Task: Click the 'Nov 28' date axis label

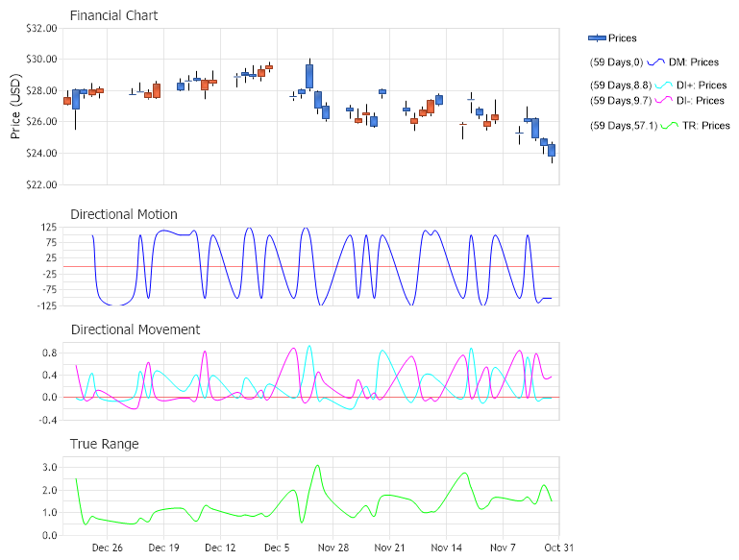Action: tap(333, 548)
